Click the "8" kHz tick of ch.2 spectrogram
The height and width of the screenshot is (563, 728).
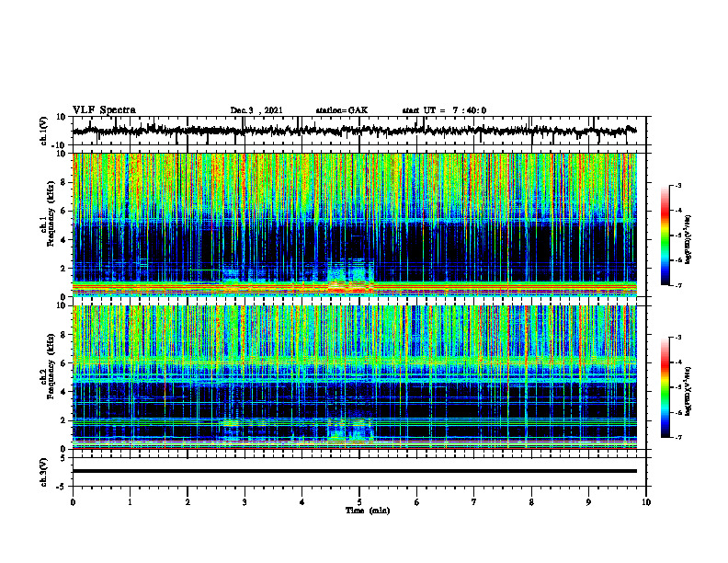pos(63,335)
